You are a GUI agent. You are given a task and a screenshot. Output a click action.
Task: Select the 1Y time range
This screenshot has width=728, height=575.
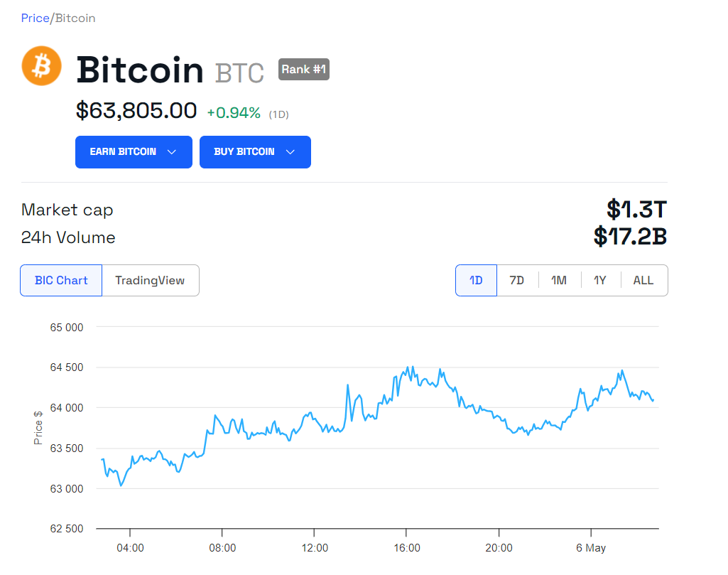[600, 281]
